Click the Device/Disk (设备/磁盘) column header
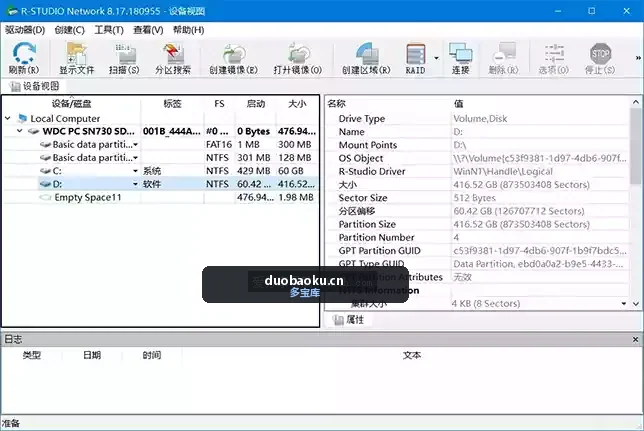The height and width of the screenshot is (431, 644). click(x=71, y=104)
